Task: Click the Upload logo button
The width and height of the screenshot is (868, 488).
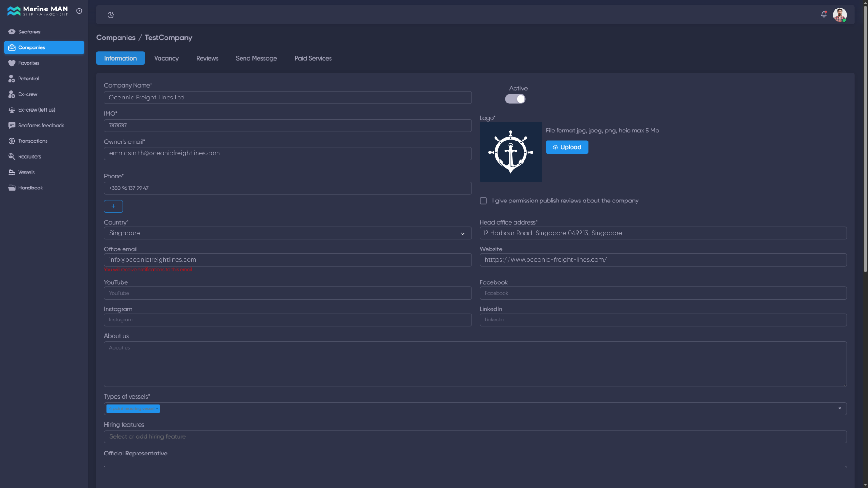Action: point(567,147)
